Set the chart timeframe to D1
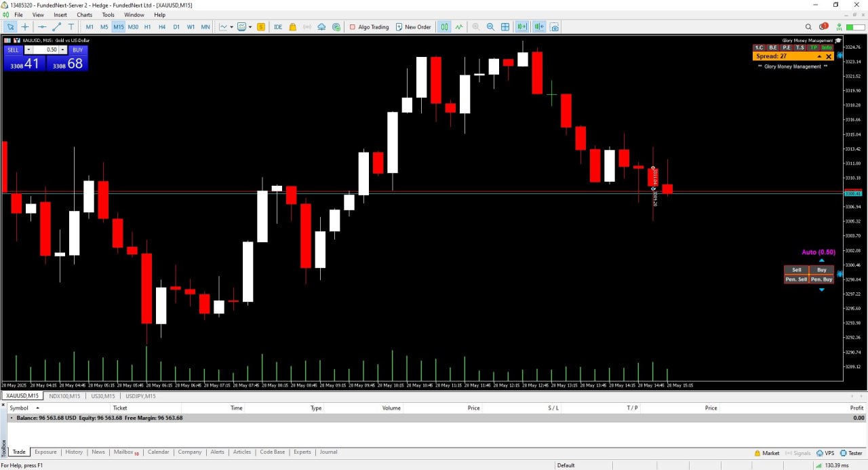The image size is (868, 470). tap(176, 27)
